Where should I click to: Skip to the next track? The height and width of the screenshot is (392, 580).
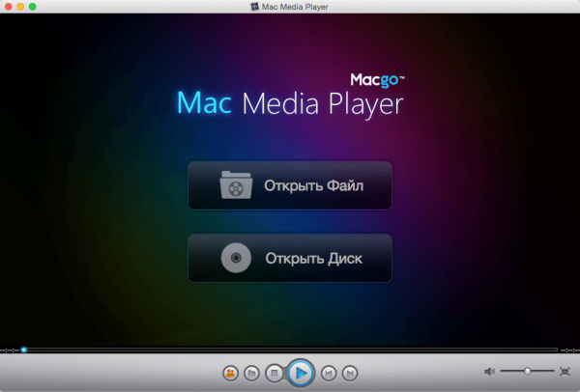point(350,374)
